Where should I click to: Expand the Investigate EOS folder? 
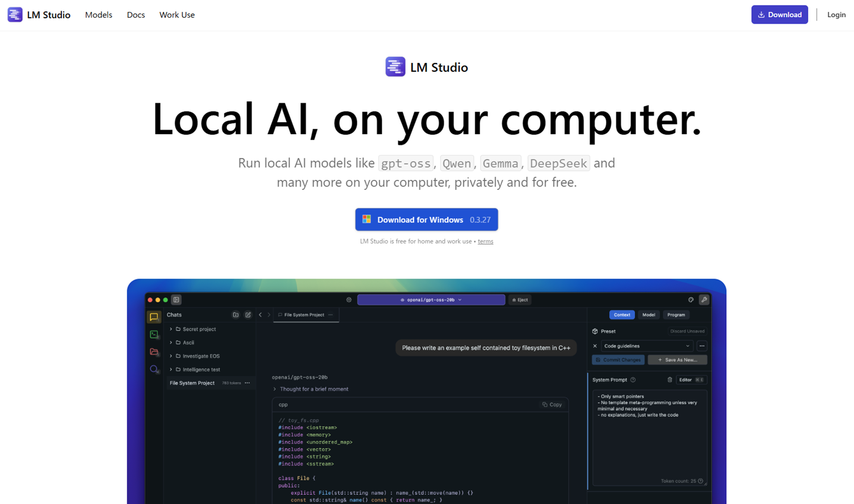coord(171,356)
